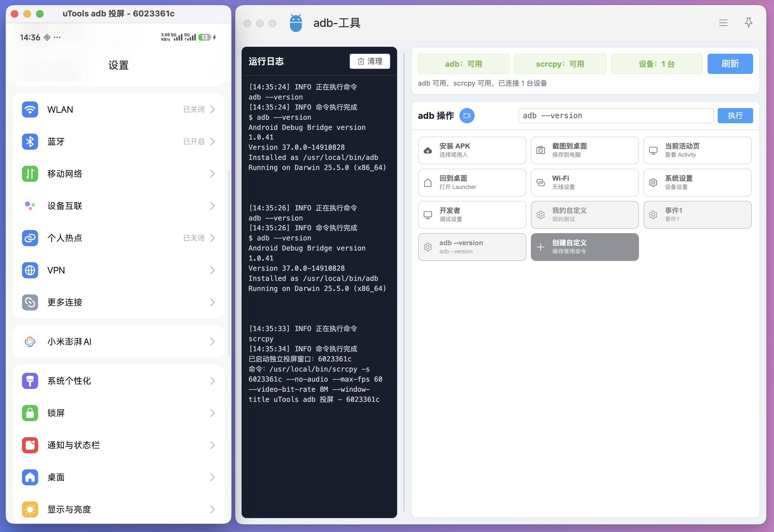The image size is (774, 532).
Task: Expand 系统个性化 row chevron
Action: 212,381
